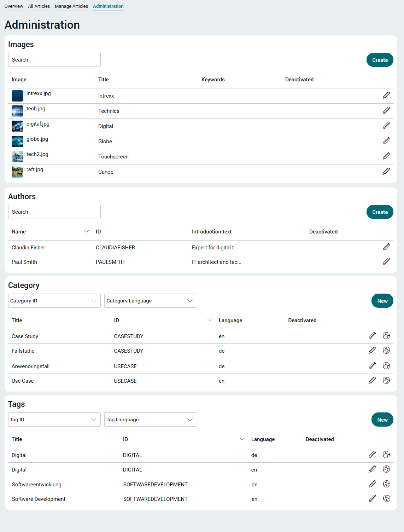This screenshot has width=404, height=532.
Task: Open globe icon for Softwareentwicklung tag
Action: click(387, 484)
